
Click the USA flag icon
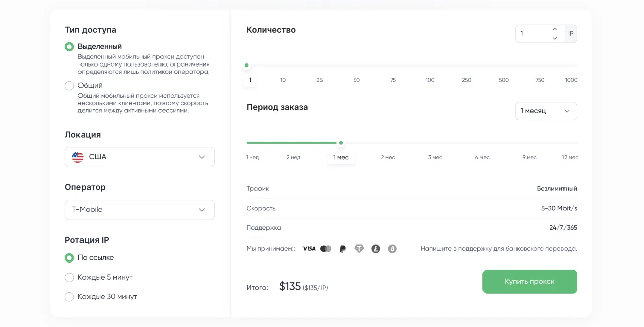point(78,157)
